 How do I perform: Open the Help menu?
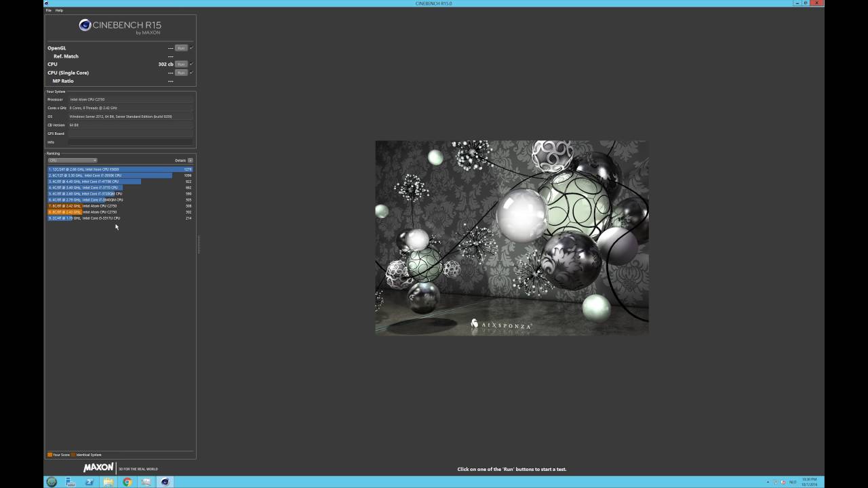(x=59, y=10)
